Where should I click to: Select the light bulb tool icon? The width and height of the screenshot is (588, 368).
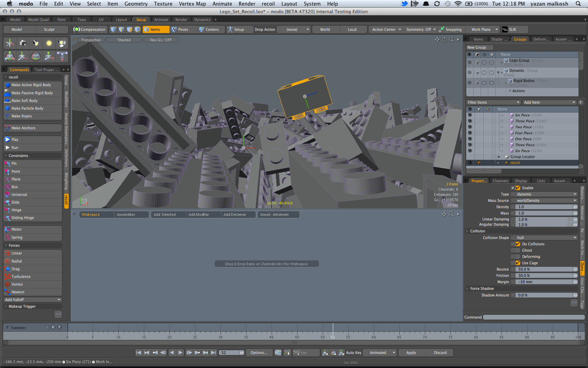pos(49,43)
